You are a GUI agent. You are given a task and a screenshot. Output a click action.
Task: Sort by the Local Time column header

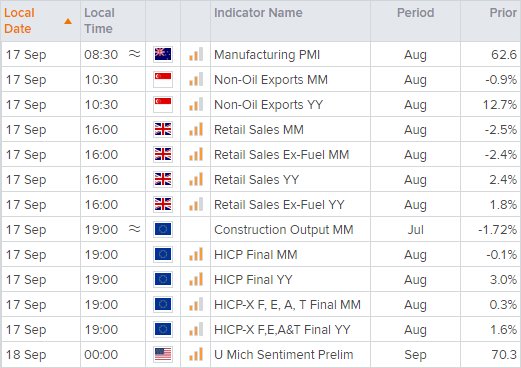[99, 21]
